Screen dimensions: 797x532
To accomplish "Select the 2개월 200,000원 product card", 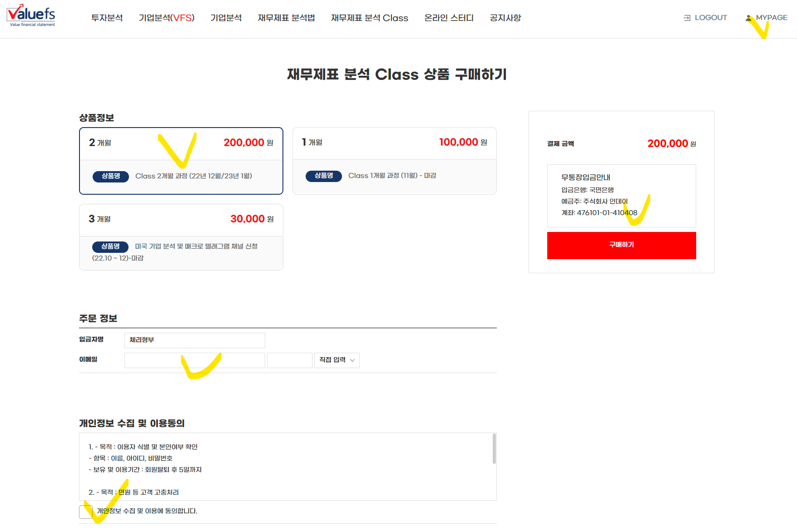I will click(x=181, y=161).
